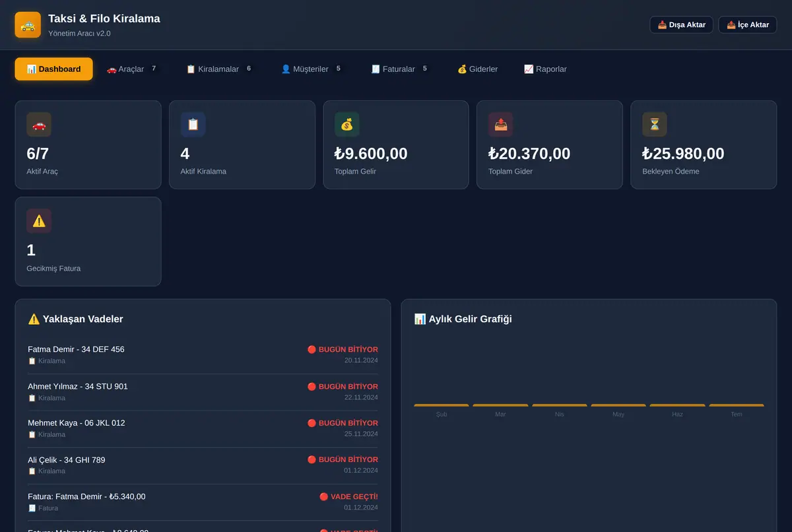Open the Faturalar tab
The image size is (792, 532).
tap(400, 69)
